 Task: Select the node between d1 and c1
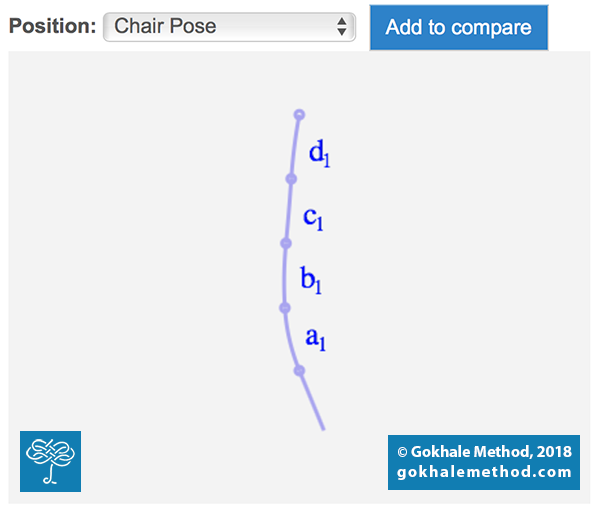pyautogui.click(x=291, y=179)
